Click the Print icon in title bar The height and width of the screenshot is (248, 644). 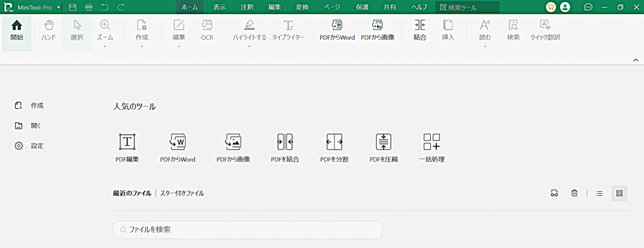point(89,7)
